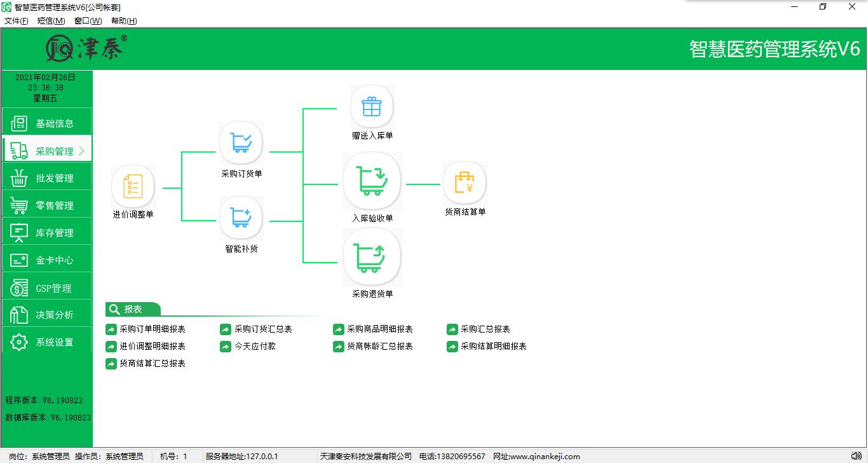The image size is (868, 463).
Task: Open the 采购订货单 purchase order icon
Action: click(241, 143)
